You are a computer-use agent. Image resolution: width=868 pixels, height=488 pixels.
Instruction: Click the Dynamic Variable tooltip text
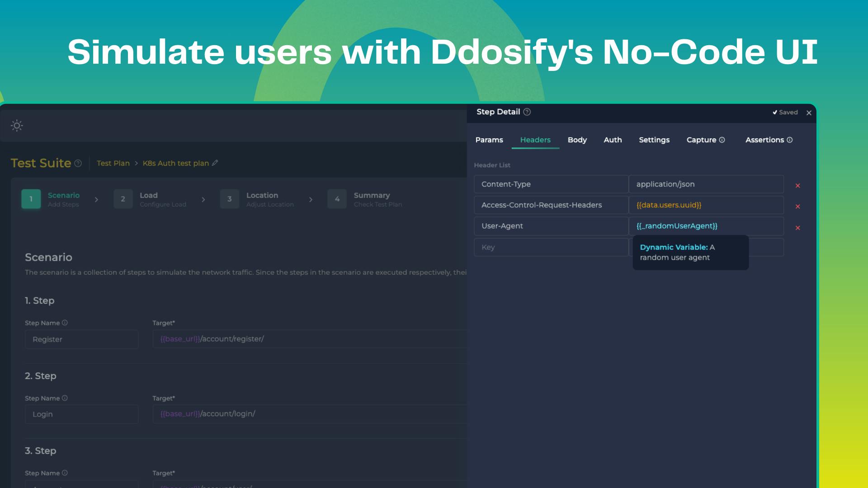pos(677,253)
